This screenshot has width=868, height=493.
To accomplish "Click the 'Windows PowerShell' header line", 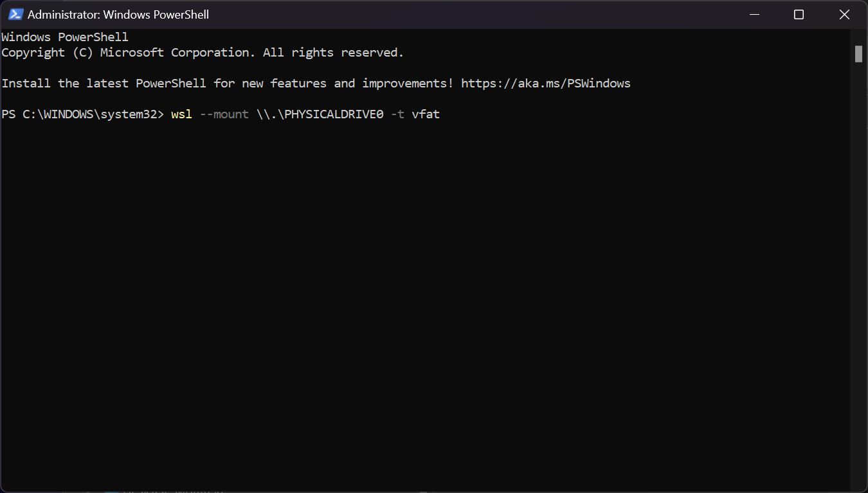I will (x=64, y=37).
